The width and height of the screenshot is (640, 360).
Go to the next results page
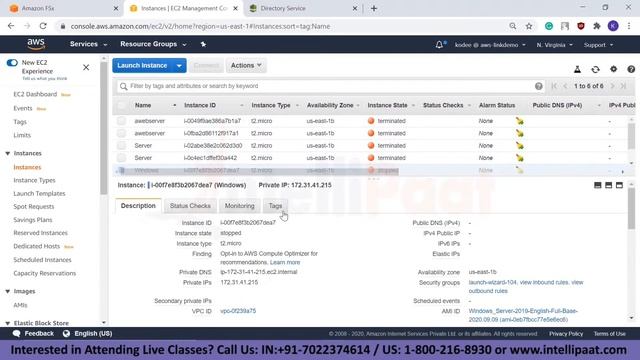tap(613, 86)
